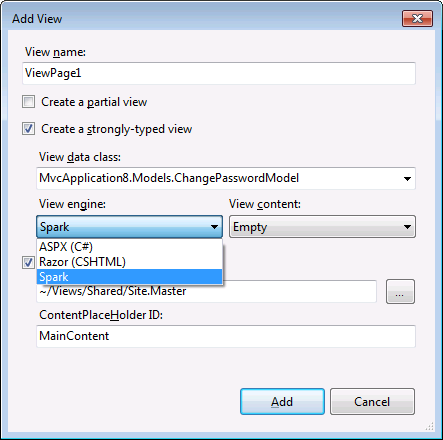Click the master page path field
The width and height of the screenshot is (443, 440).
[206, 293]
